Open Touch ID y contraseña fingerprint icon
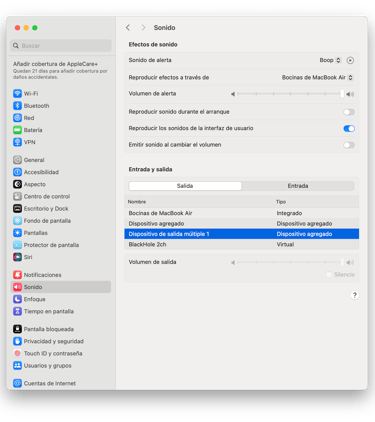 pos(17,353)
